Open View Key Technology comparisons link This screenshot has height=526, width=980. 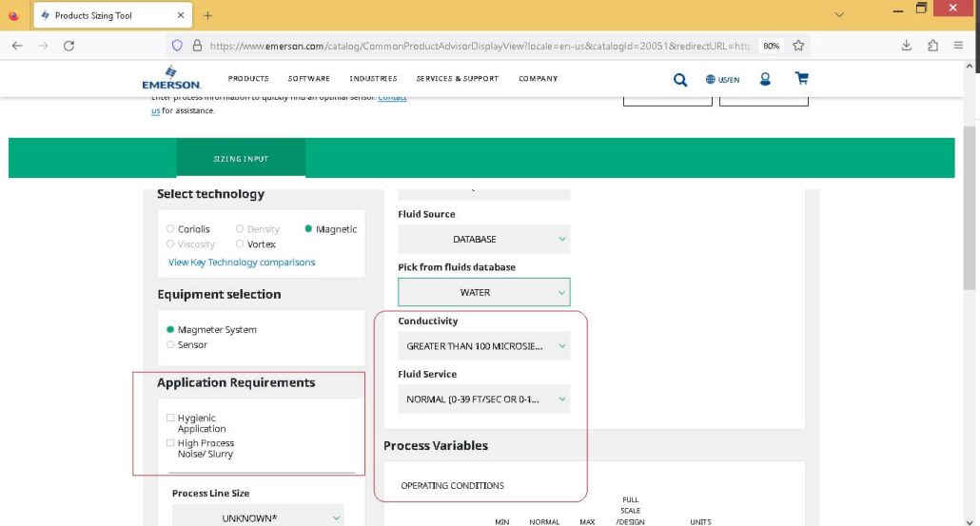242,263
